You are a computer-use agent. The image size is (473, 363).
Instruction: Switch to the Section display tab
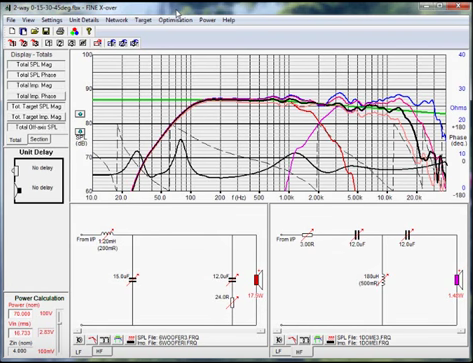tap(39, 139)
